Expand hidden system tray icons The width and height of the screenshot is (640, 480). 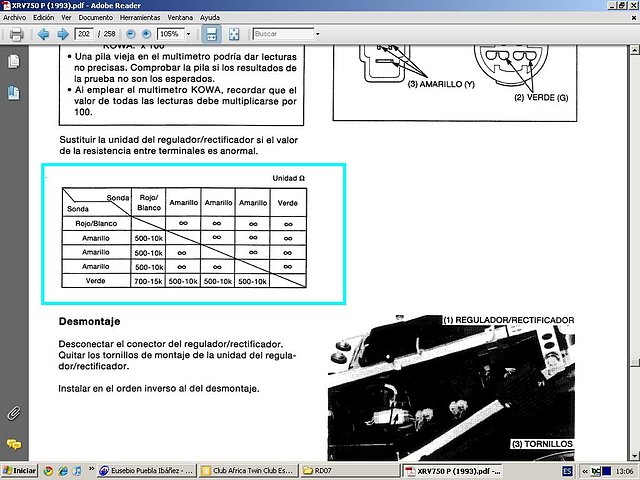tap(585, 471)
